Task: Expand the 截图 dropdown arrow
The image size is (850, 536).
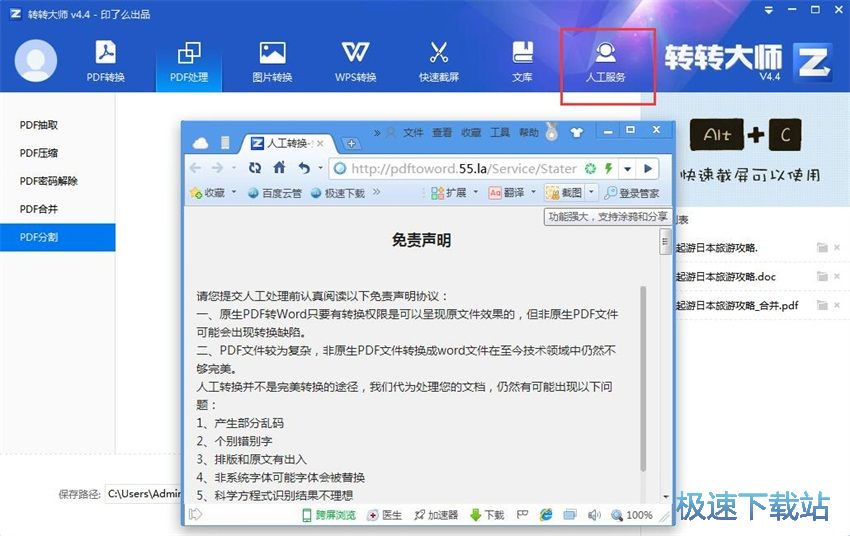Action: click(591, 192)
